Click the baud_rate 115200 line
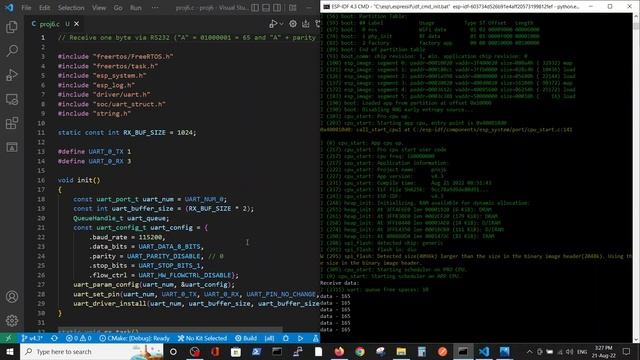 pyautogui.click(x=127, y=237)
